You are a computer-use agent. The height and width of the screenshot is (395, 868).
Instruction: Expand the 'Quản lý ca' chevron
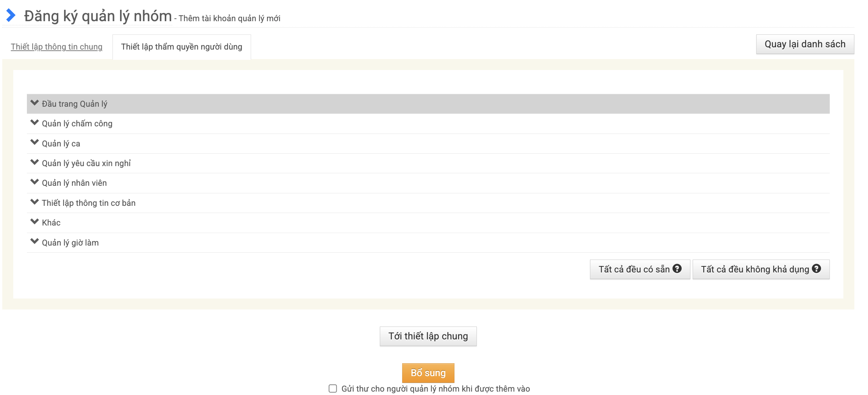(x=34, y=143)
